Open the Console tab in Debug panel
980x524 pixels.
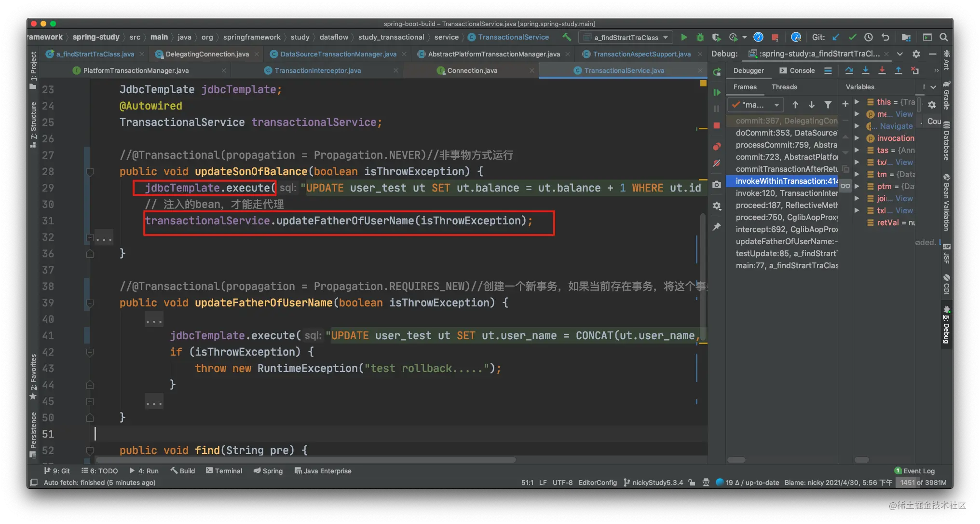797,70
